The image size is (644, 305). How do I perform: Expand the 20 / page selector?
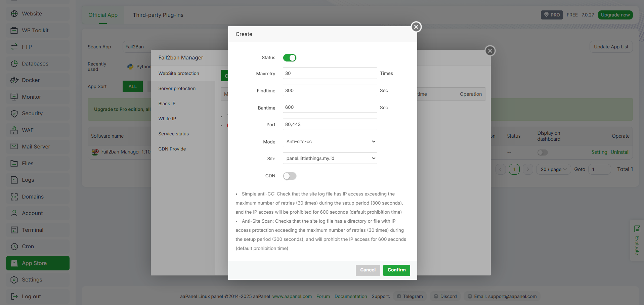point(553,169)
